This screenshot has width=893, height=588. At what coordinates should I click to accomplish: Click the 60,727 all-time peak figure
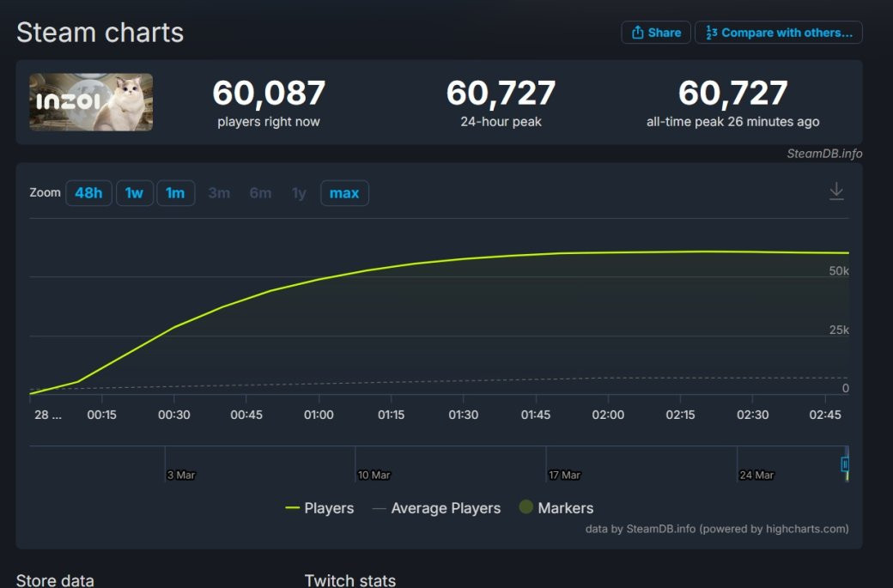click(x=732, y=93)
